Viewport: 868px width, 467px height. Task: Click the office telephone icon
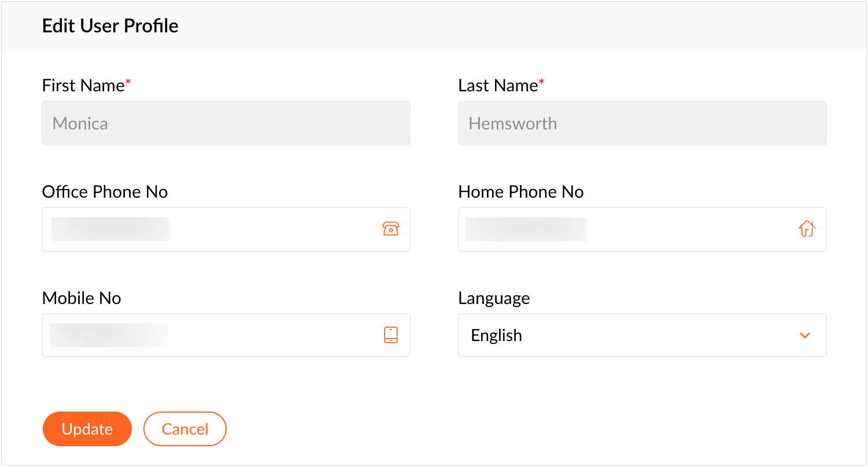(391, 229)
